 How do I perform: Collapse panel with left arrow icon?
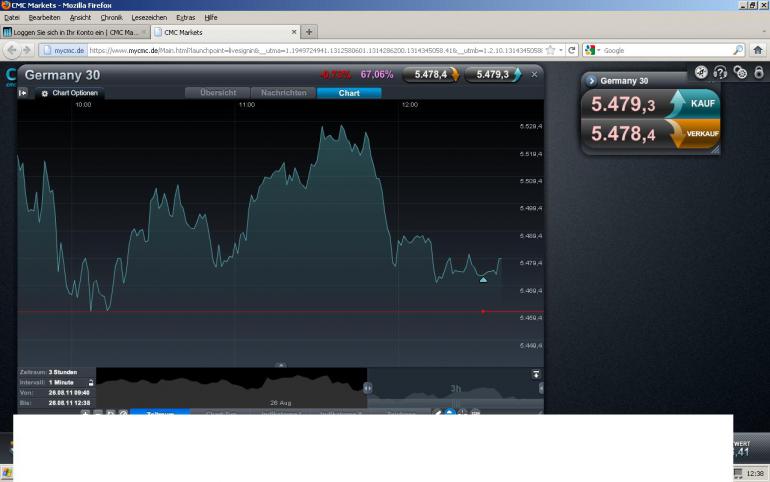[23, 93]
